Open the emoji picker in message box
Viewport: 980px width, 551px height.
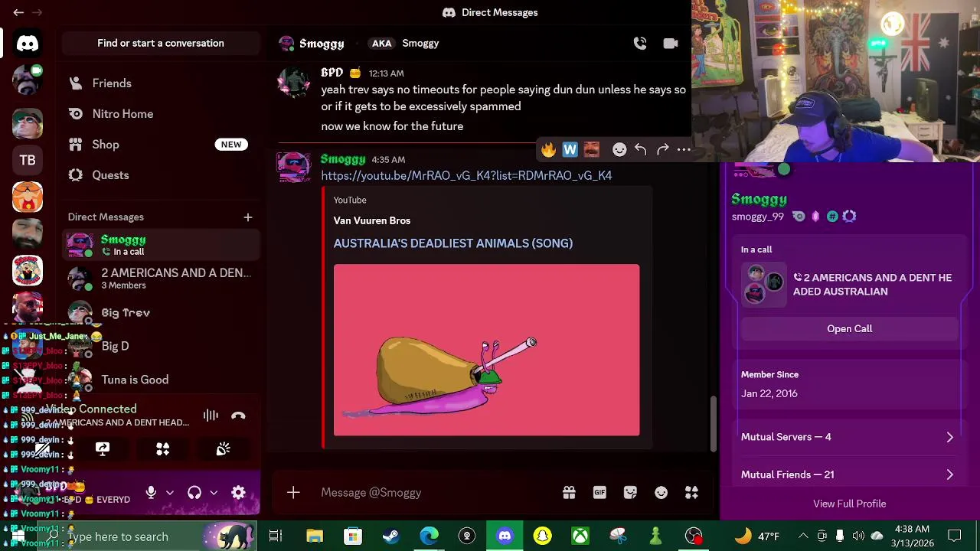click(x=661, y=493)
